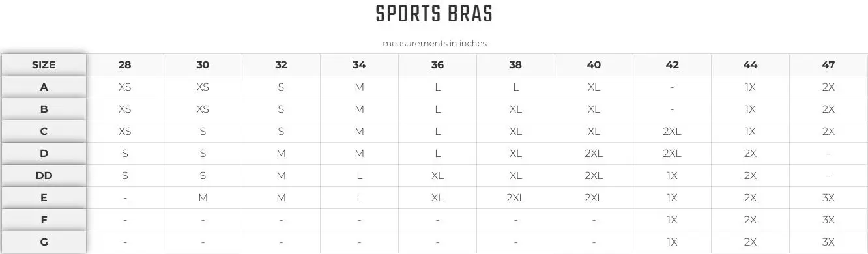Click the G cup size row header
868x254 pixels.
tap(44, 242)
